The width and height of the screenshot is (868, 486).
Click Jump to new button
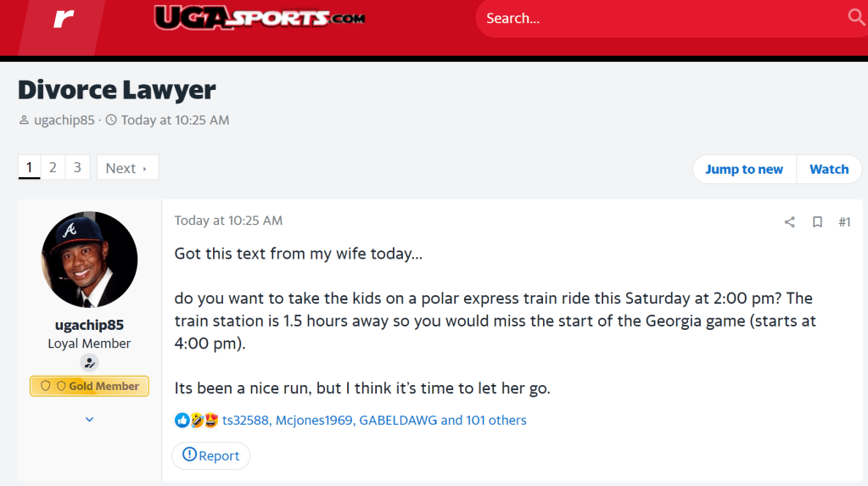(743, 169)
